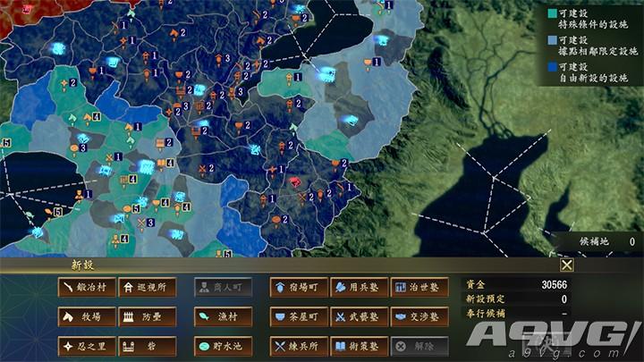Screen dimensions: 644x362
Task: Click the dark blue 自由新設的設施 legend swatch
Action: click(553, 67)
